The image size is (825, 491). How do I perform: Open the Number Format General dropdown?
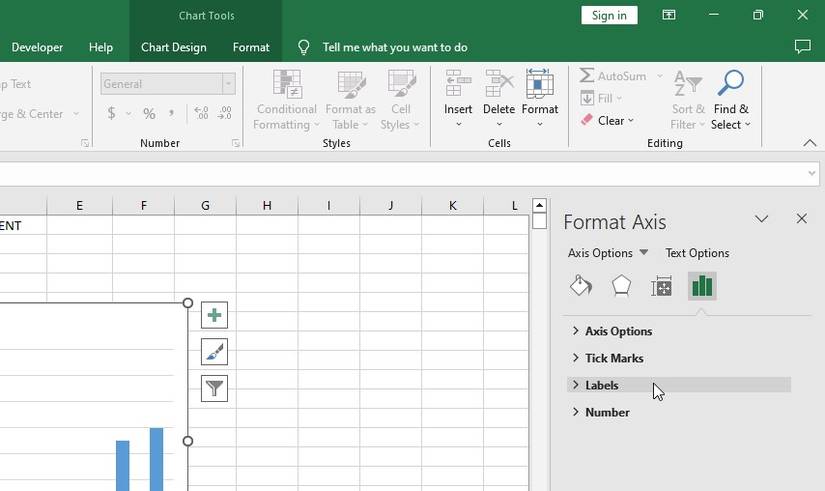click(228, 84)
